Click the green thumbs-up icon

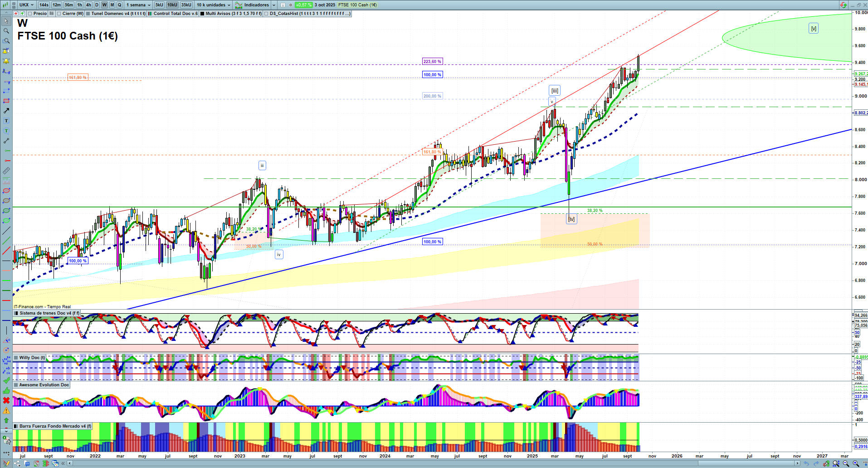point(6,390)
